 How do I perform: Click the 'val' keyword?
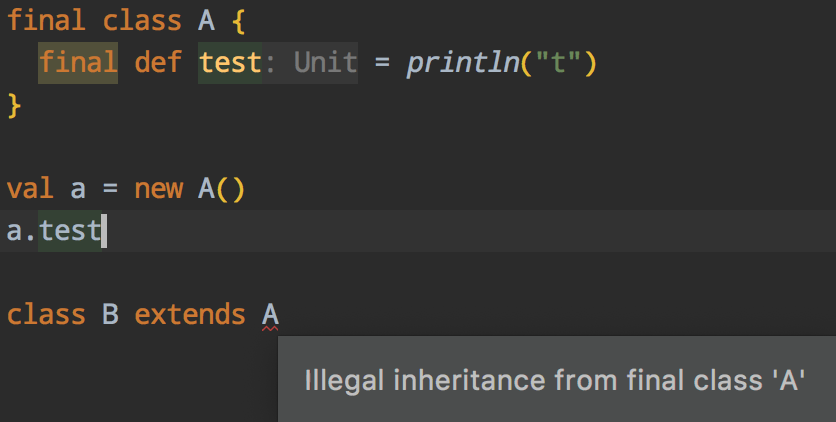coord(30,189)
